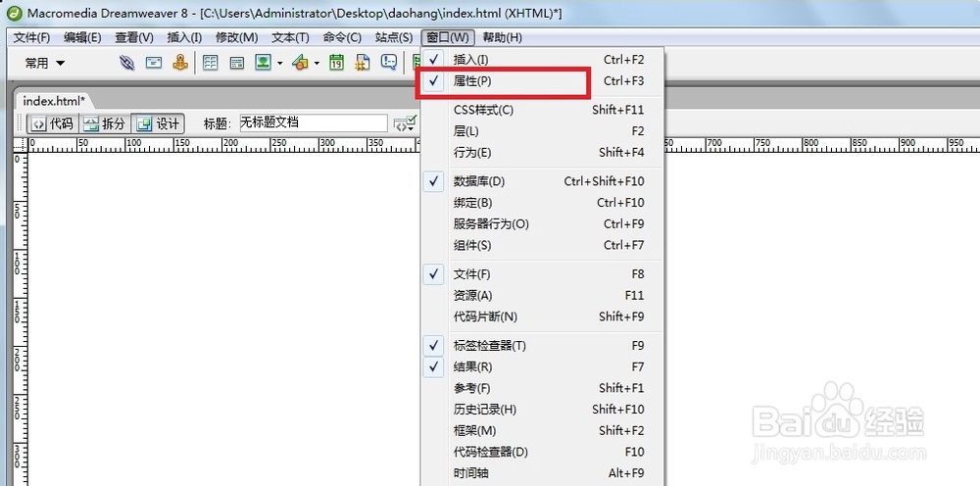
Task: Choose 服务器行为(O) menu entry
Action: point(543,223)
